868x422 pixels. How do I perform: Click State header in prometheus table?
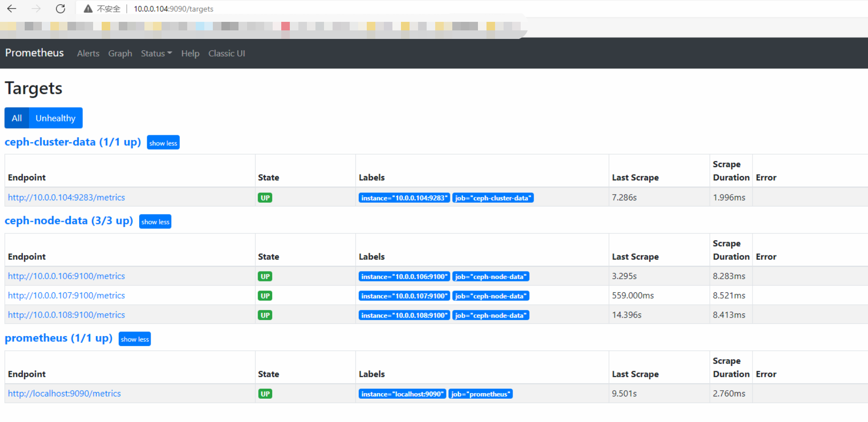(268, 374)
